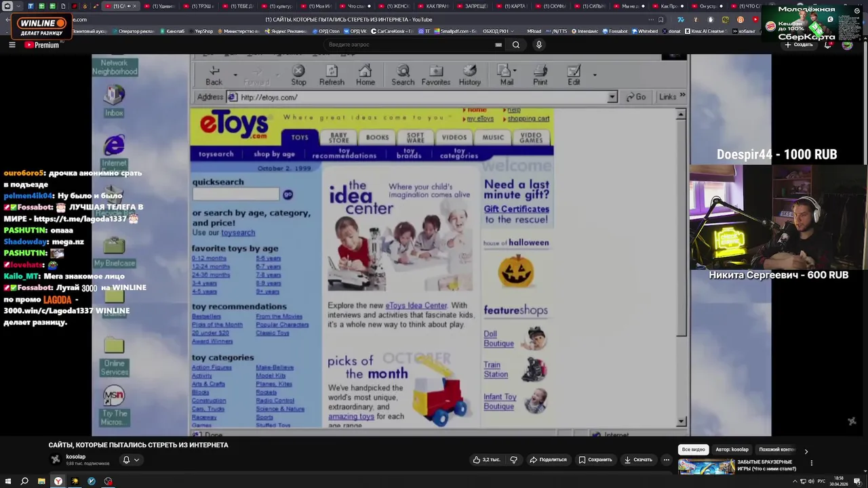Open more actions ellipsis next to Скачать
This screenshot has width=868, height=488.
667,460
